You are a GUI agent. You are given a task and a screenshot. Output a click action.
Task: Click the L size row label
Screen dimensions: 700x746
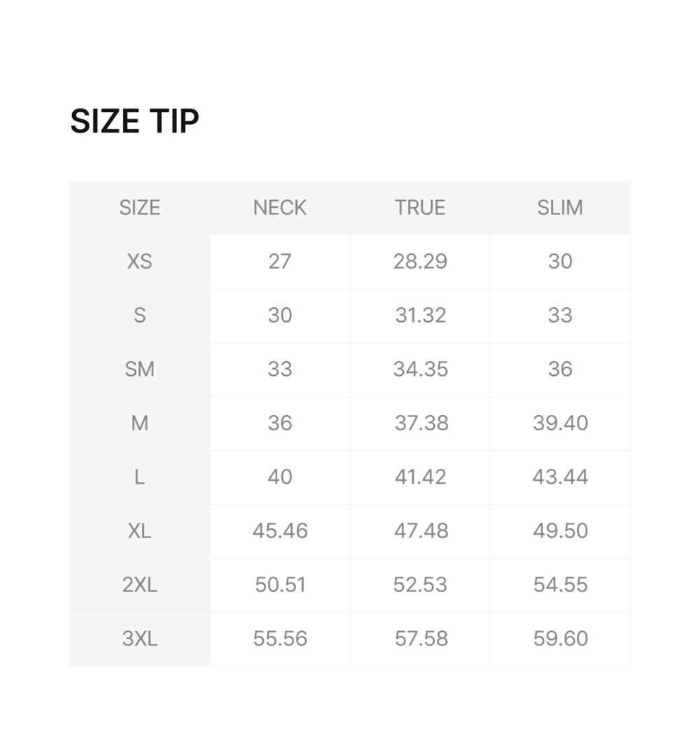(x=139, y=477)
